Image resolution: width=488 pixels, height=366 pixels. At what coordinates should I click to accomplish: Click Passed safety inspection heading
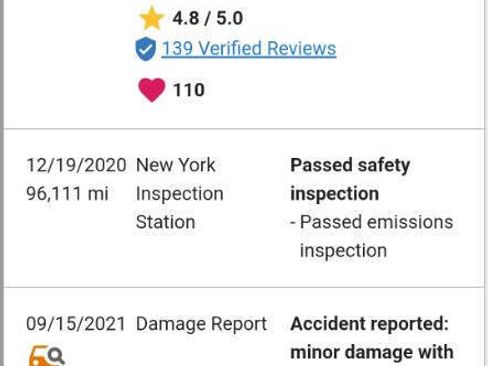pyautogui.click(x=350, y=180)
